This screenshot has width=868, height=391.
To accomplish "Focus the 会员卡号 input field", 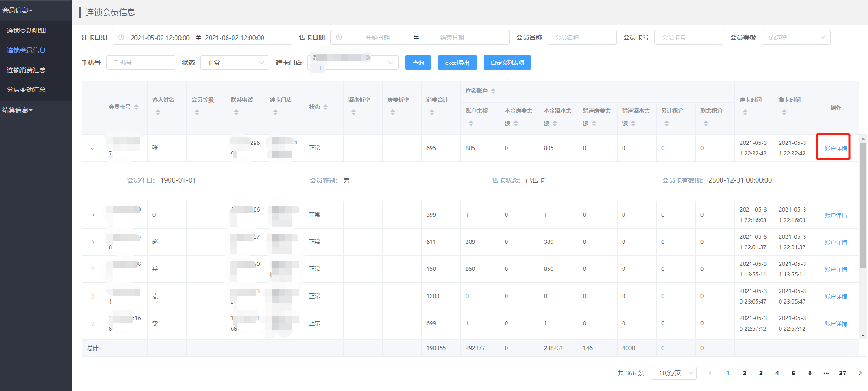I will pyautogui.click(x=689, y=37).
